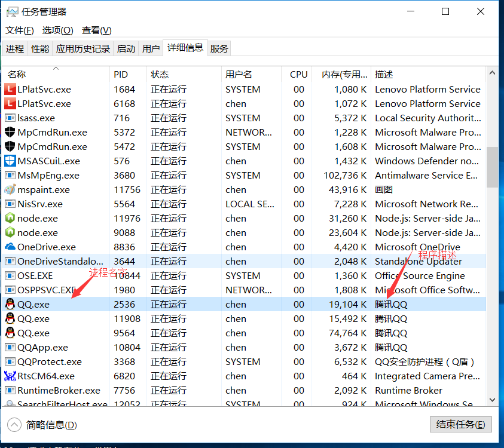Click the RtsCM64.exe camera icon
Viewport: 504px width, 448px height.
(10, 376)
